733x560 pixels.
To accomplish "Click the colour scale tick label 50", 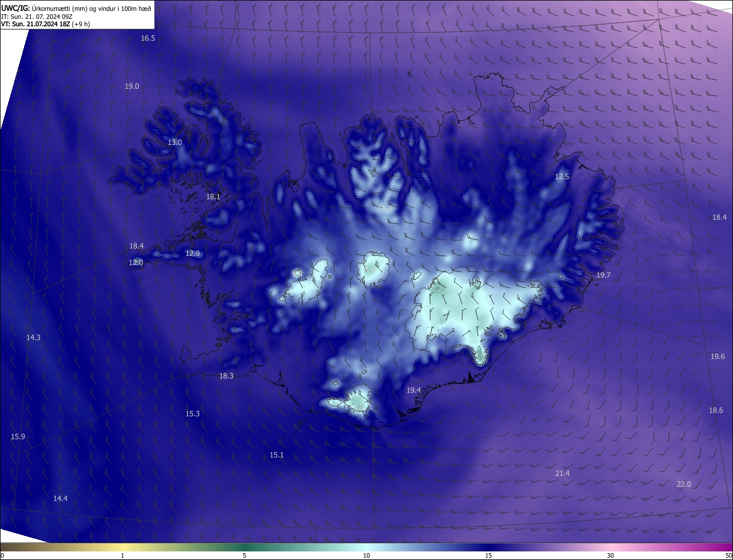I will click(x=728, y=555).
